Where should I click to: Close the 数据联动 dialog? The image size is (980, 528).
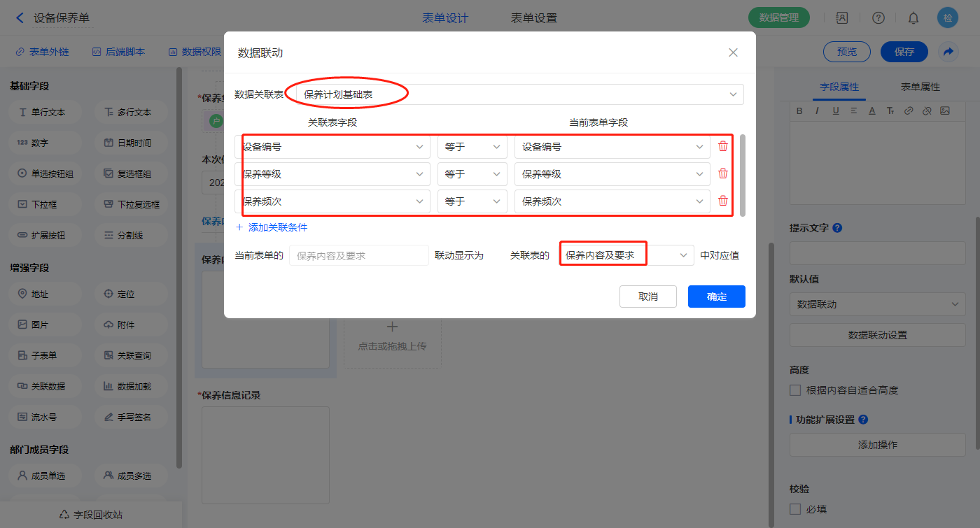[x=733, y=52]
